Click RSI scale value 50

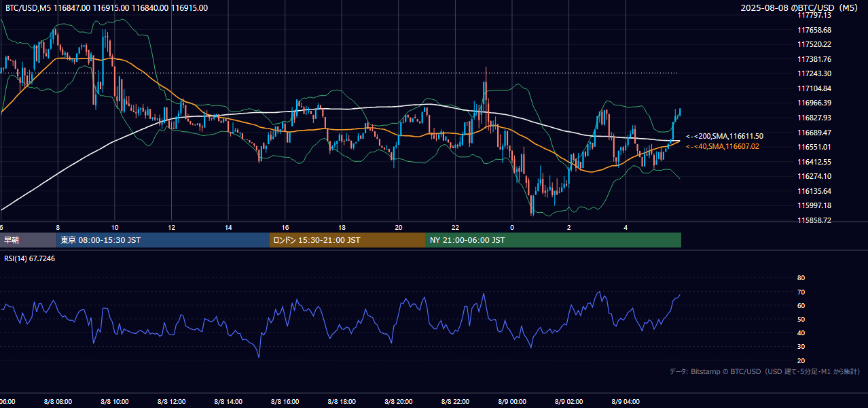(801, 319)
